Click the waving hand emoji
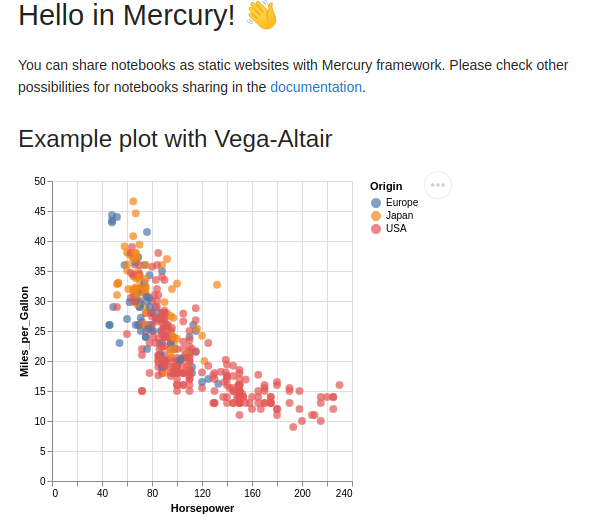610x530 pixels. [261, 16]
